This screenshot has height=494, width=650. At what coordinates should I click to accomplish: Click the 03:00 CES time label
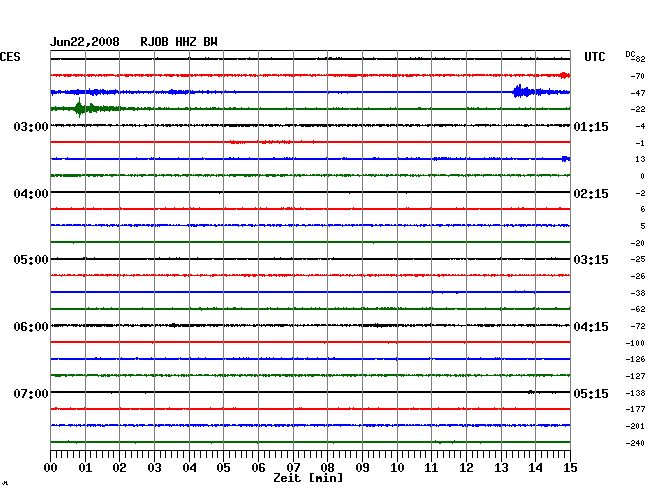click(31, 126)
